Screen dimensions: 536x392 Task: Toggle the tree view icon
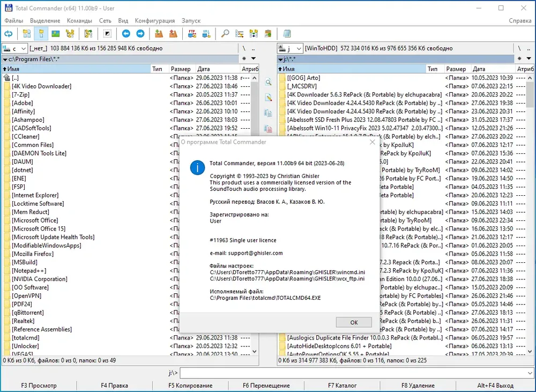point(70,34)
